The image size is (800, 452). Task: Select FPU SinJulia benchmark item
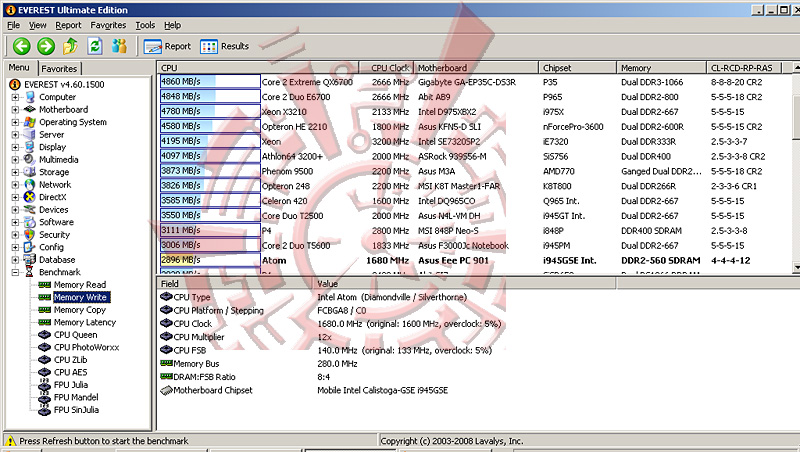pyautogui.click(x=77, y=410)
